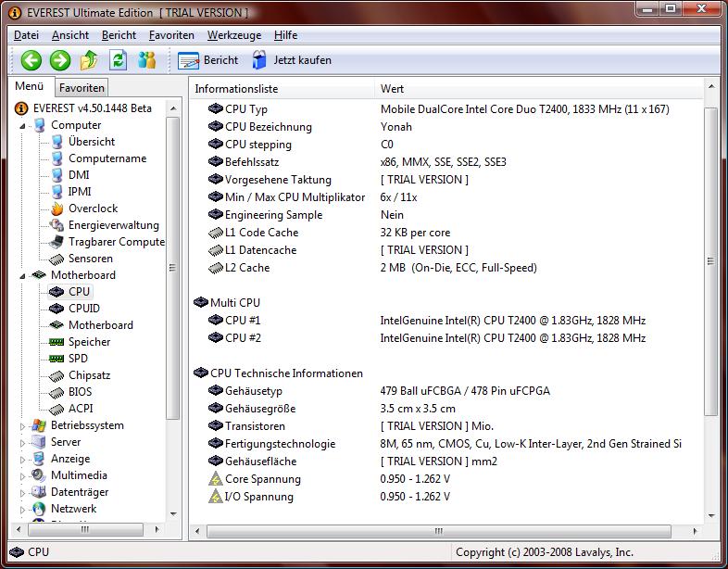Select the BIOS chip icon

point(56,392)
